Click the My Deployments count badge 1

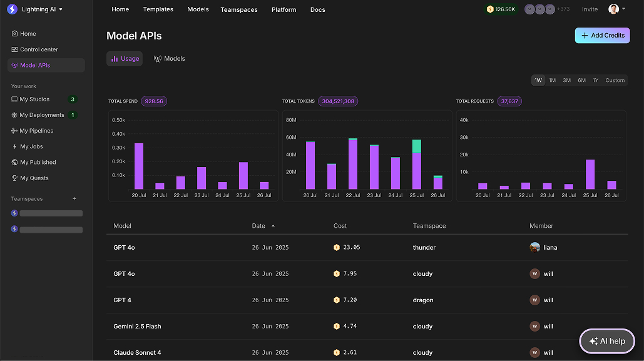73,115
